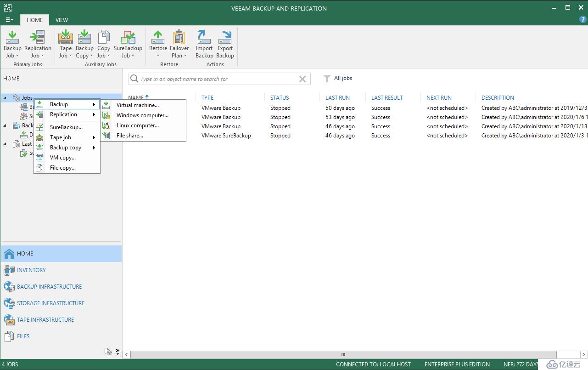Click the horizontal scrollbar left arrow

tap(127, 354)
